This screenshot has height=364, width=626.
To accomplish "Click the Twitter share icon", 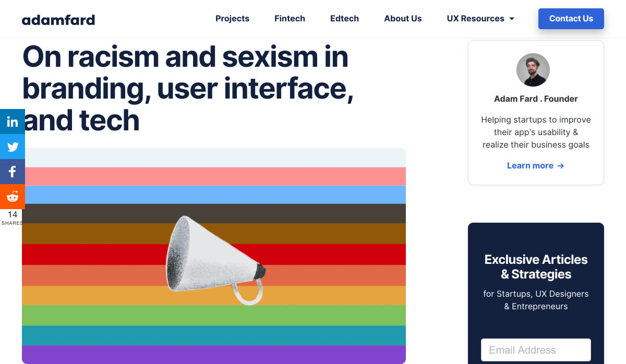I will coord(13,147).
